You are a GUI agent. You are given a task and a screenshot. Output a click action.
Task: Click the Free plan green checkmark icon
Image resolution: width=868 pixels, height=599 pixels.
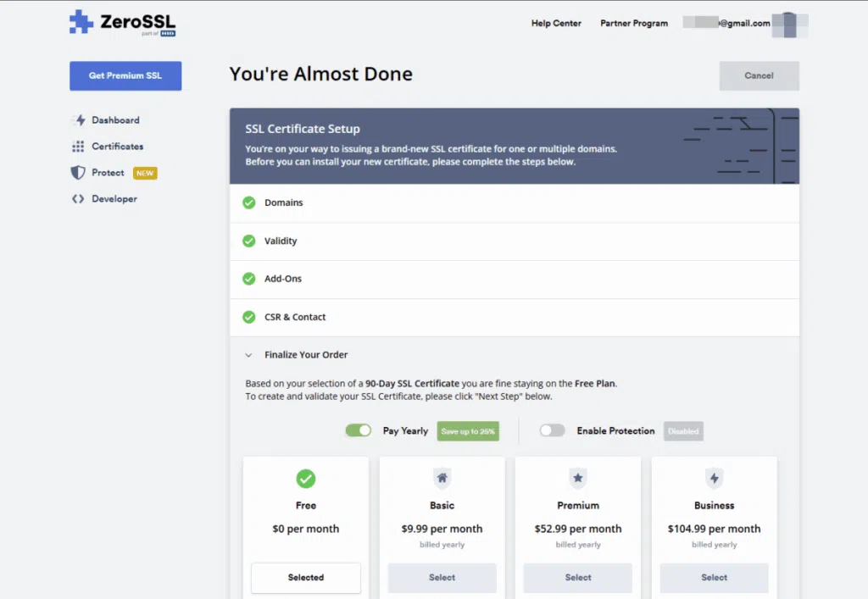(x=306, y=479)
